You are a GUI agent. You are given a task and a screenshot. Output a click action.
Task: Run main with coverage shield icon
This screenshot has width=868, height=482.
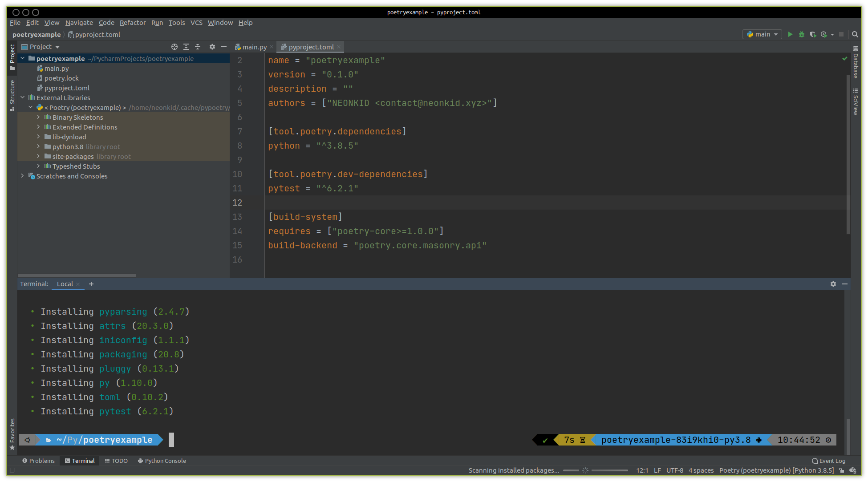(x=813, y=34)
